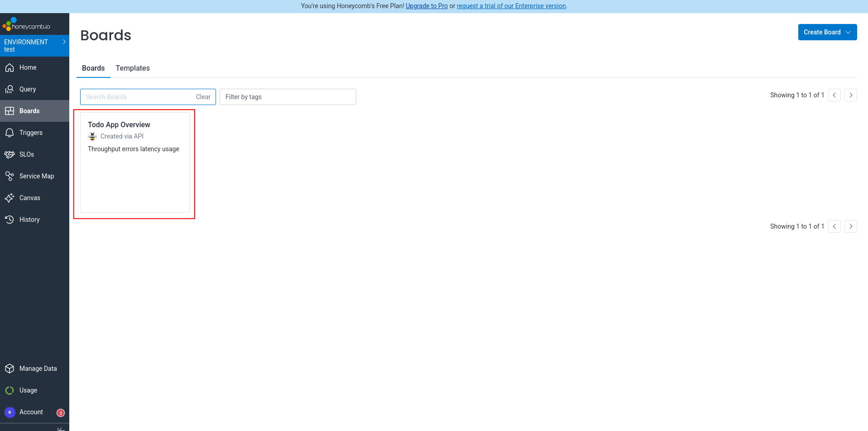Go to next page using top pagination arrow
This screenshot has height=431, width=868.
(850, 95)
